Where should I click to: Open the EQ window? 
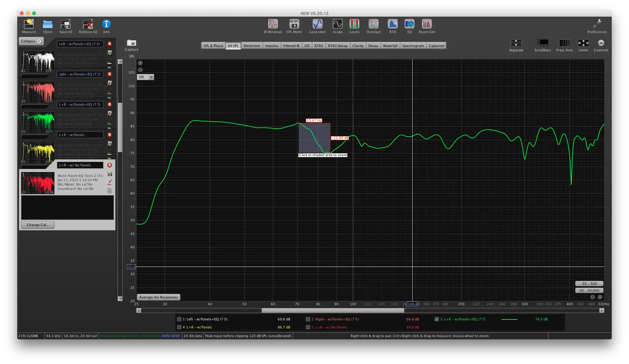click(409, 24)
